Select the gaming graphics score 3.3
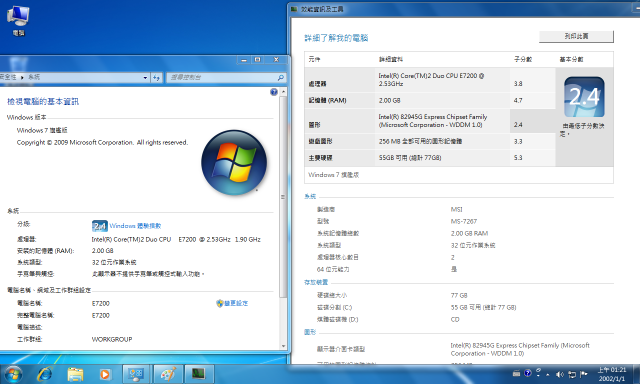640x384 pixels. pyautogui.click(x=518, y=142)
